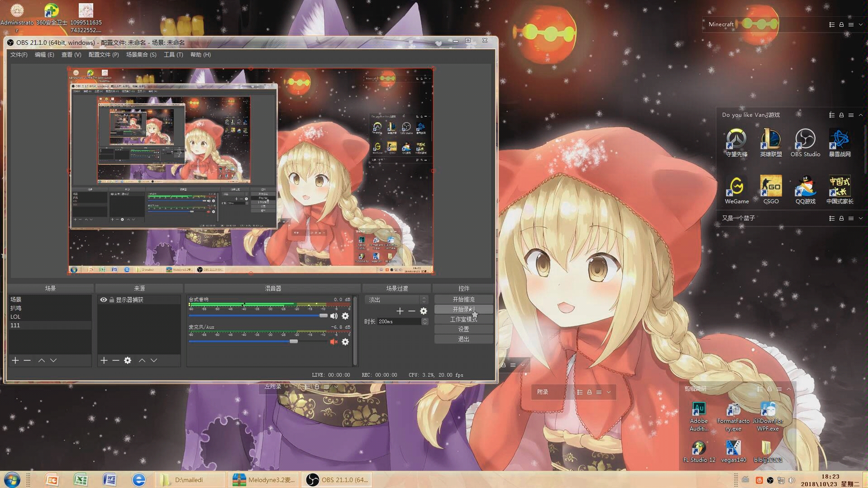The width and height of the screenshot is (868, 488).
Task: Open source properties gear in sources panel
Action: [128, 360]
